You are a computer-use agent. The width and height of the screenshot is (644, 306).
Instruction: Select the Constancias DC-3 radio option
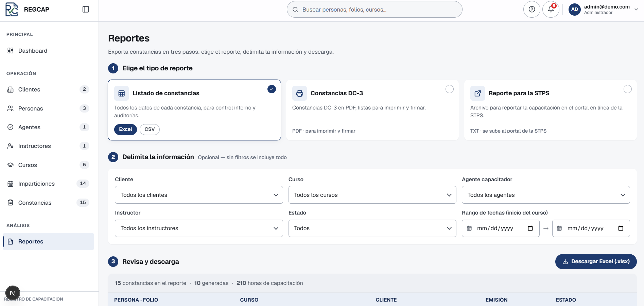click(450, 89)
